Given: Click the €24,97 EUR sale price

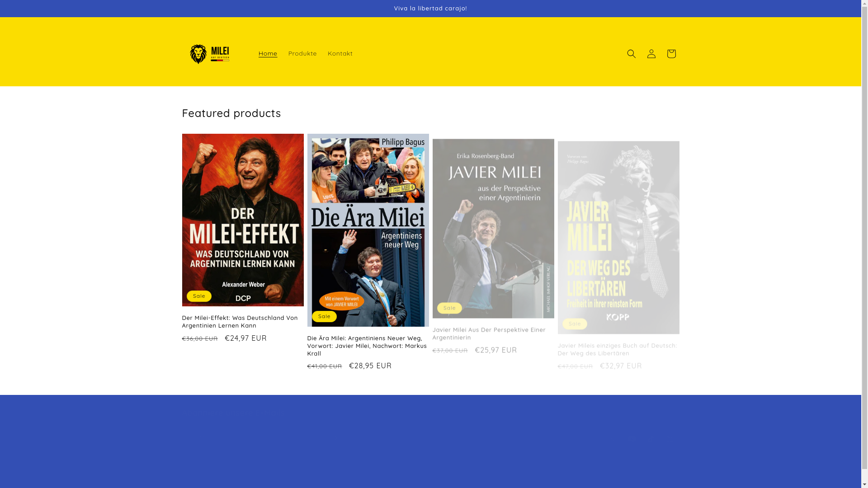Looking at the screenshot, I should [245, 338].
